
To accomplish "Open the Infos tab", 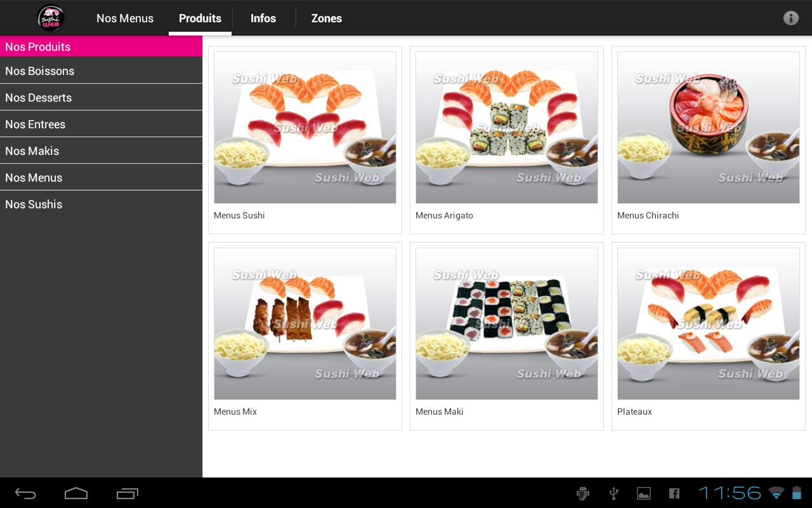I will click(x=263, y=18).
